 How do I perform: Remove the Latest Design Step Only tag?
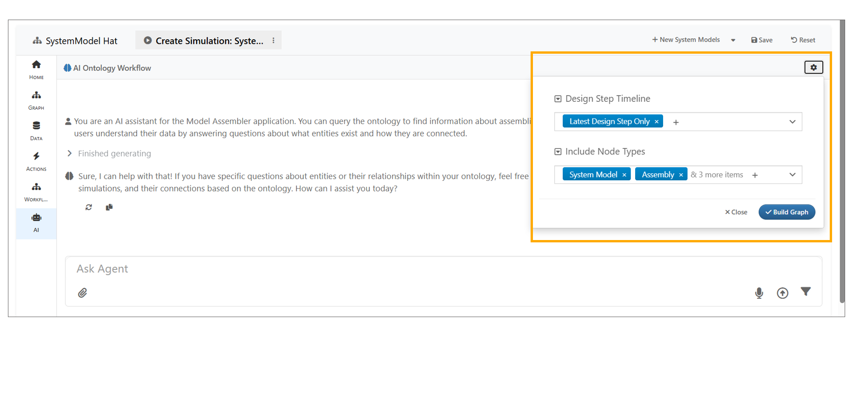pos(657,121)
